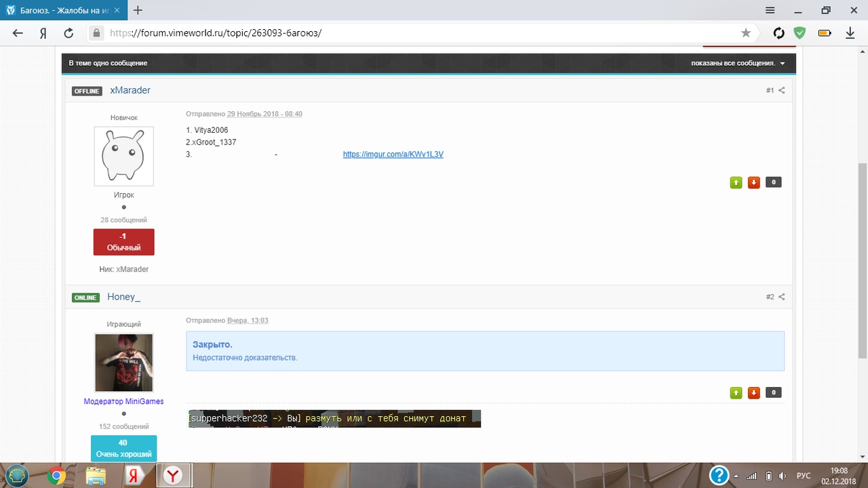Click the ONLINE status badge

[85, 298]
